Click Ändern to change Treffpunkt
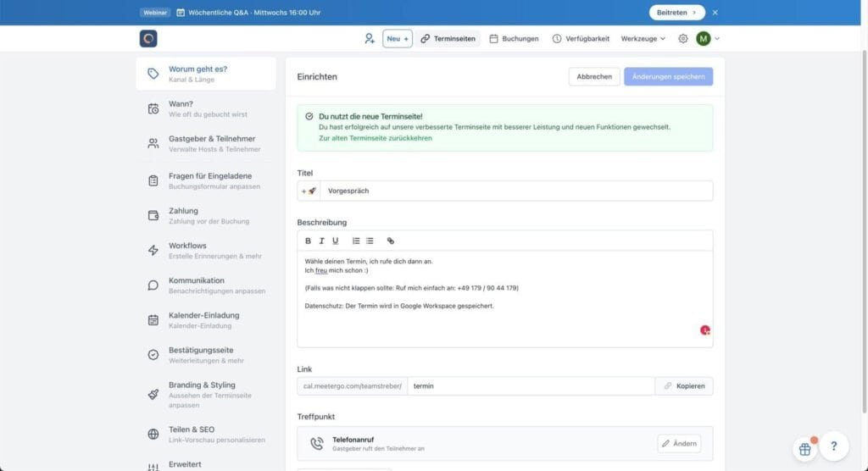This screenshot has height=471, width=868. (679, 443)
